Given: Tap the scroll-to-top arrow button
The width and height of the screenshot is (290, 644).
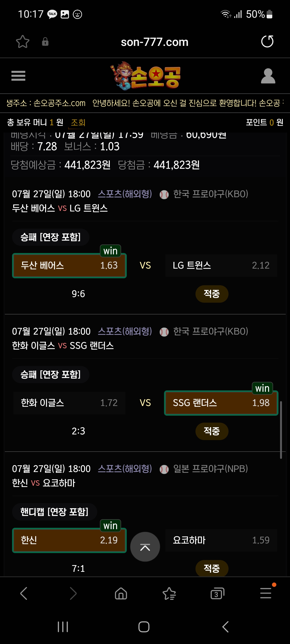Looking at the screenshot, I should coord(145,547).
